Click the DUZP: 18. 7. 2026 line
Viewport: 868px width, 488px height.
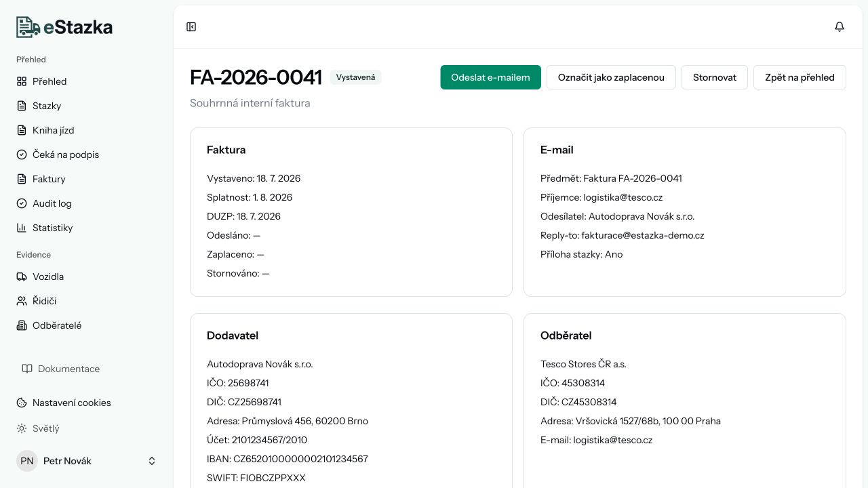tap(243, 216)
